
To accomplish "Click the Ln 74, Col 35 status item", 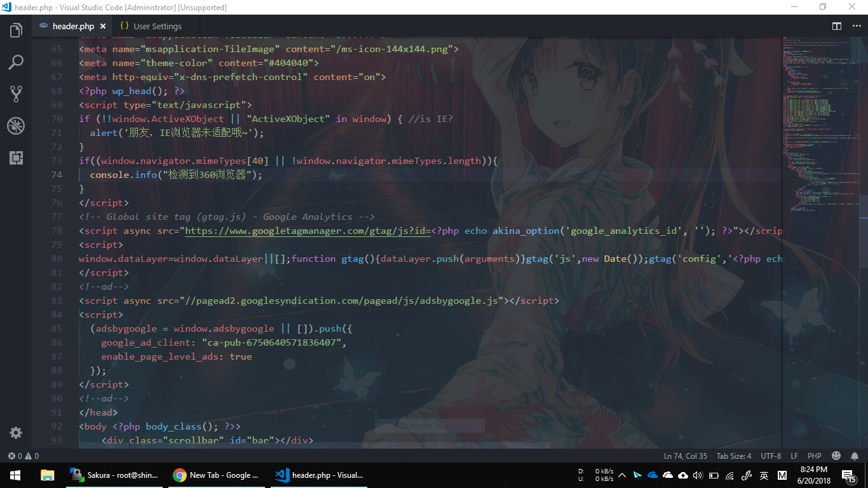I will [x=686, y=456].
